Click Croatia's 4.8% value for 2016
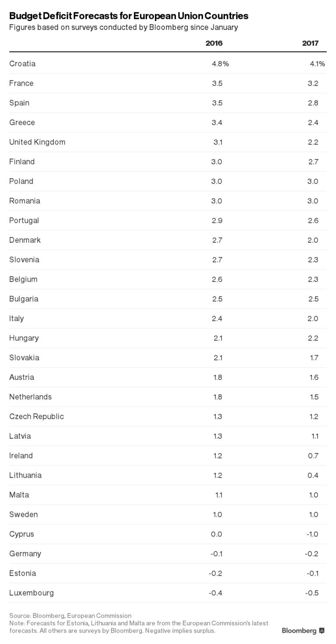Viewport: 336px width, 644px height. click(220, 63)
